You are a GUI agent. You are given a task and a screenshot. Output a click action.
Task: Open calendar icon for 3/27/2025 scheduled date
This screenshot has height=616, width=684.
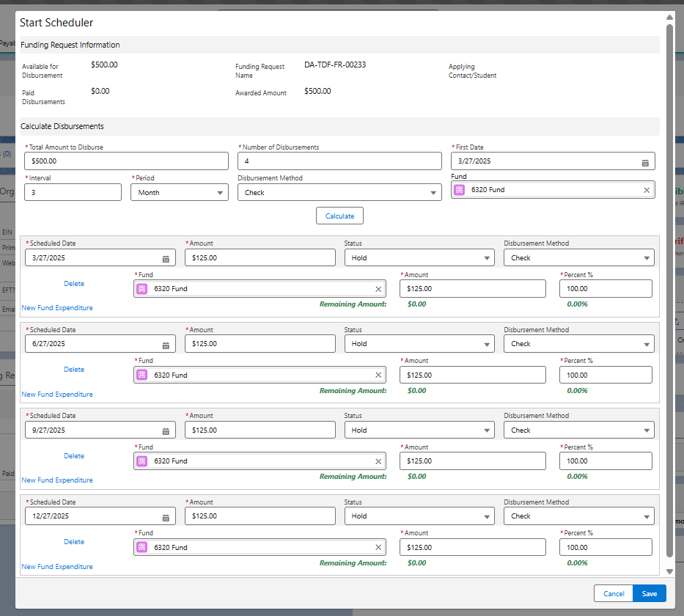(x=166, y=259)
